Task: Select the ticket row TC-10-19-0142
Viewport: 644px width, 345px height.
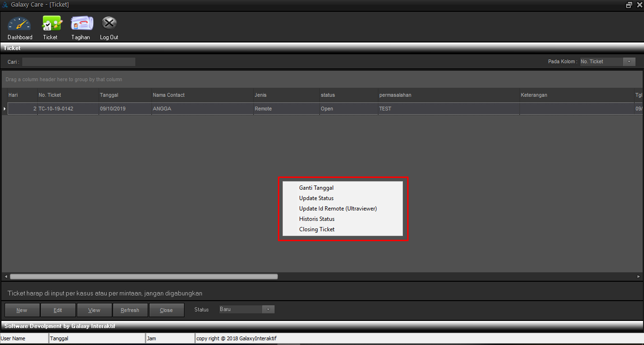Action: [56, 109]
